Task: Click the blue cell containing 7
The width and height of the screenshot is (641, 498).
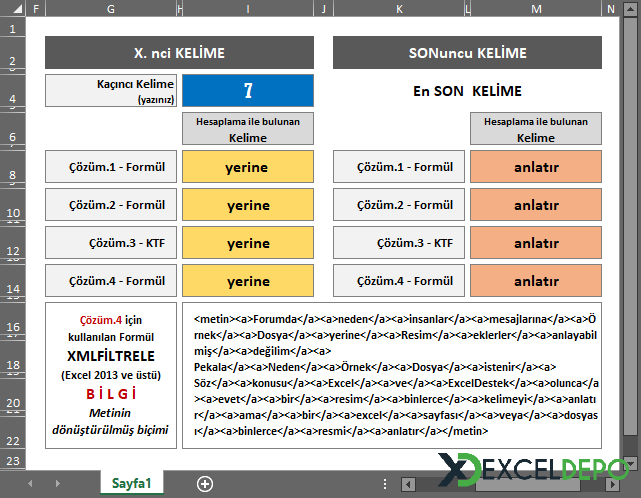Action: coord(248,91)
